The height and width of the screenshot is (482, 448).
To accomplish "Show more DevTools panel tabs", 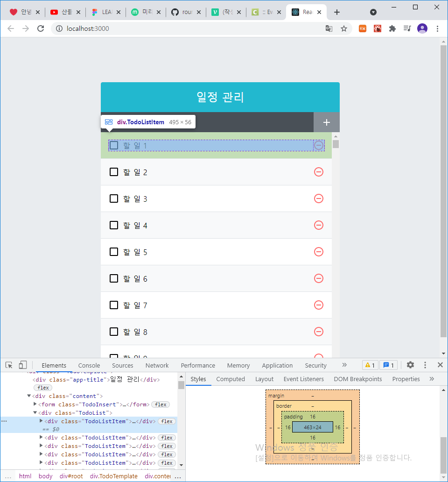I will pyautogui.click(x=344, y=365).
